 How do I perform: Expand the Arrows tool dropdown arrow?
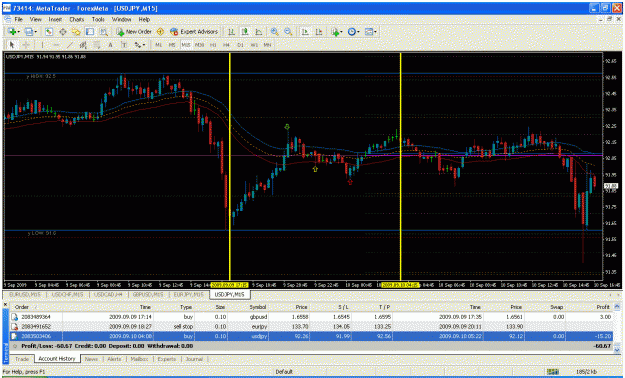tap(144, 45)
